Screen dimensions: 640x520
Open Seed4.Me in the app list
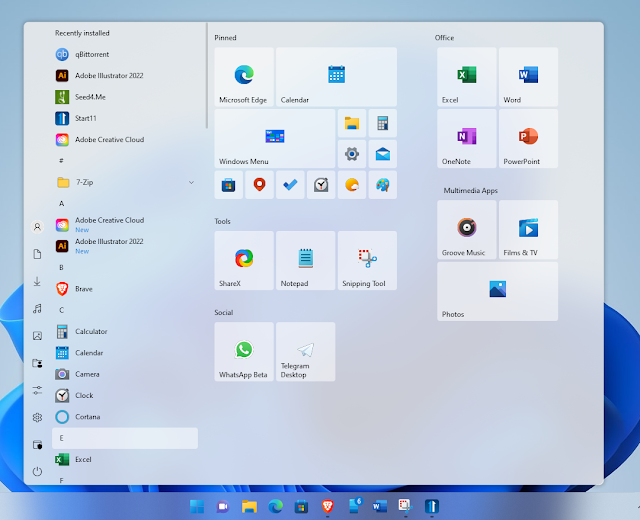point(125,97)
